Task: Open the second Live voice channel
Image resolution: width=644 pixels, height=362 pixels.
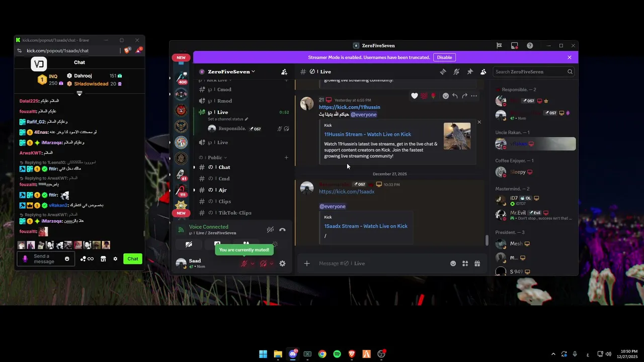Action: (x=243, y=143)
